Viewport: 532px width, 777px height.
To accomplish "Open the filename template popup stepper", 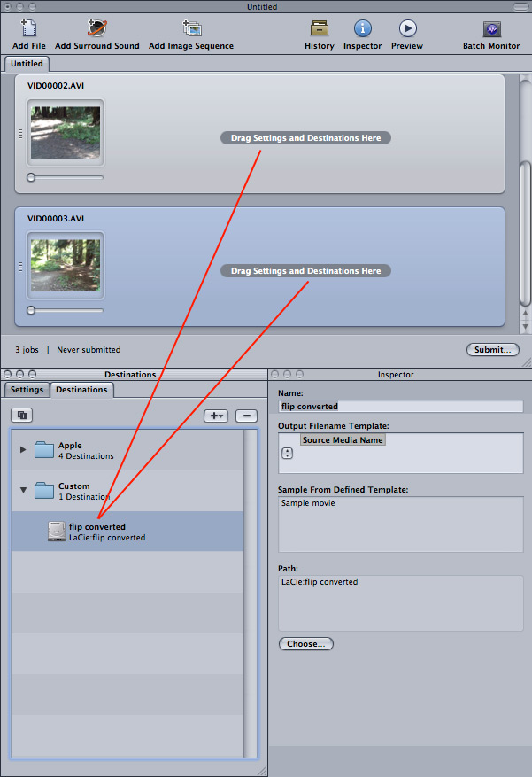I will pyautogui.click(x=287, y=453).
